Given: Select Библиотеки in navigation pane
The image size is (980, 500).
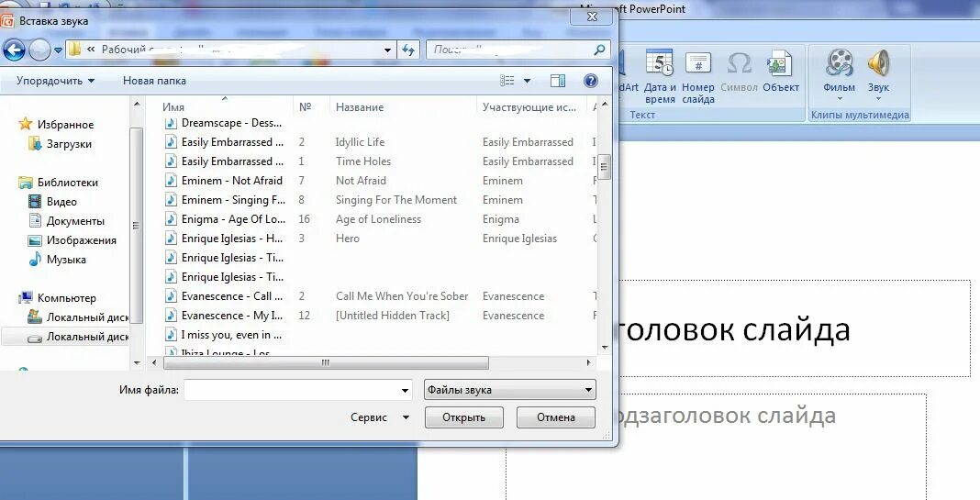Looking at the screenshot, I should pos(67,183).
